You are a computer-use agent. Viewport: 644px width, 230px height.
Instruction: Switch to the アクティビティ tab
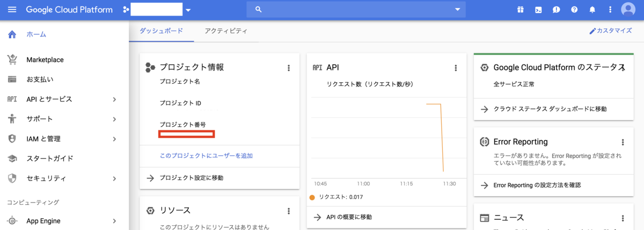226,31
